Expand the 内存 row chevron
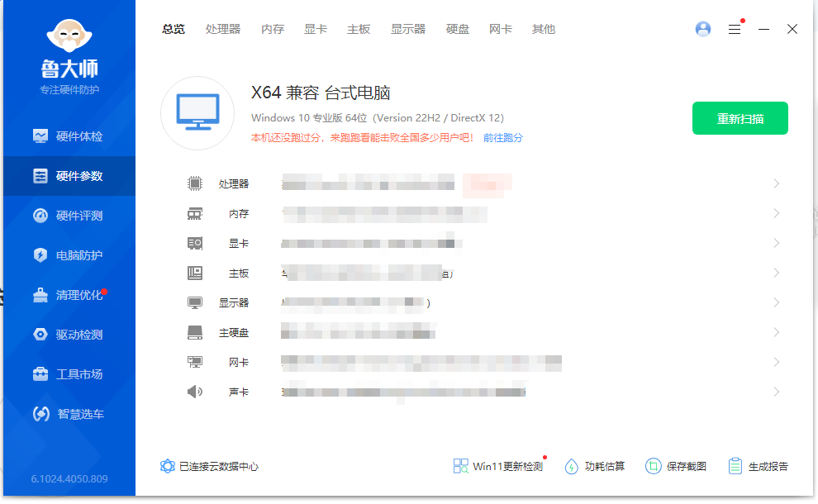 776,213
